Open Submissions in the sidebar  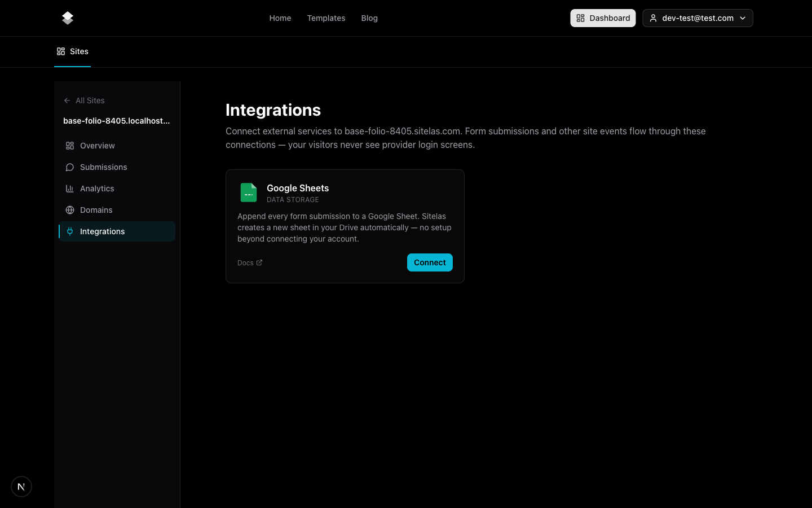click(x=117, y=167)
